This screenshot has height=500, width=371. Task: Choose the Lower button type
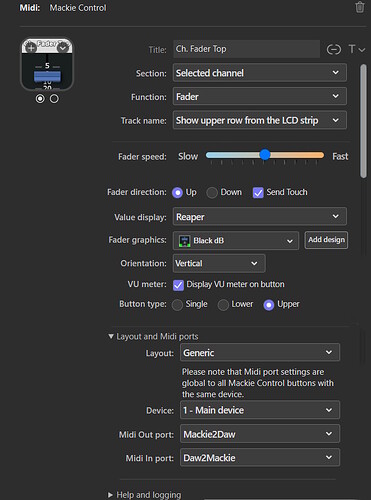point(223,305)
